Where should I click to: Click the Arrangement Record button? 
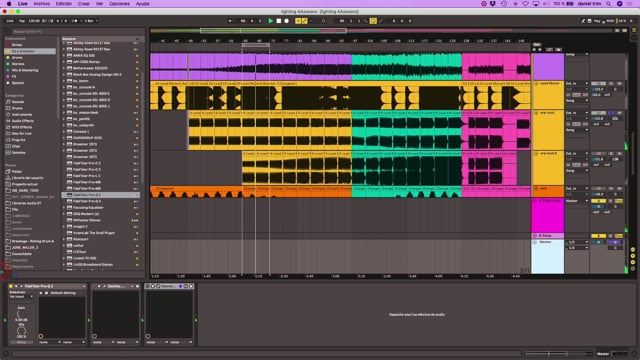[287, 21]
